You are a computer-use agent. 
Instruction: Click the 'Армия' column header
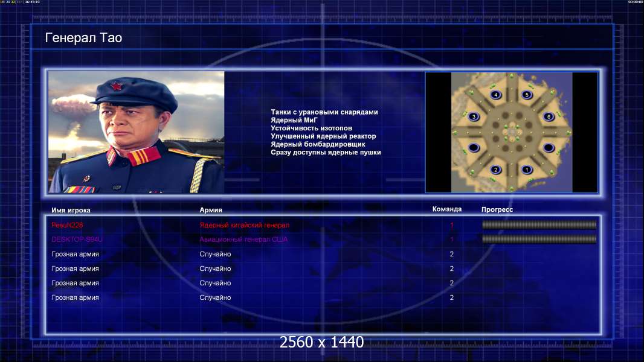coord(211,210)
